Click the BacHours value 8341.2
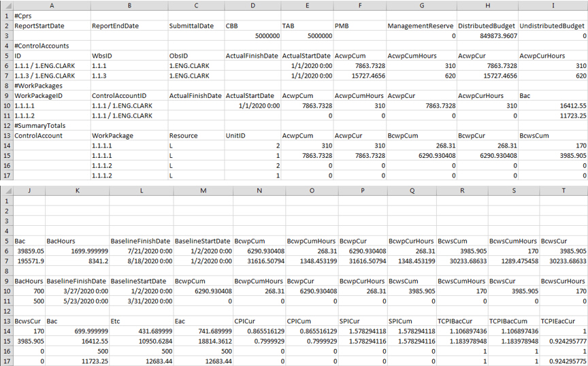588x366 pixels. pyautogui.click(x=77, y=261)
